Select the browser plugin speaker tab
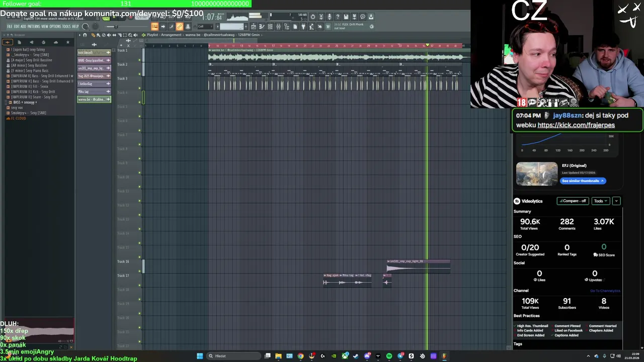The image size is (644, 362). [32, 42]
